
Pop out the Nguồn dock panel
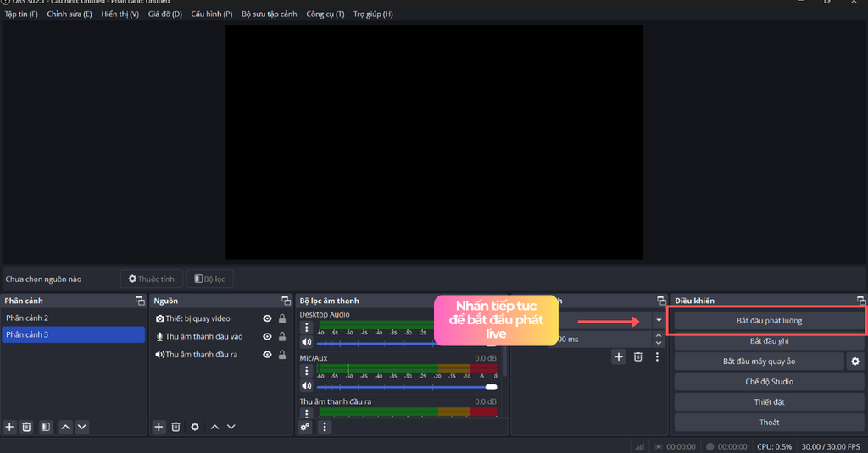tap(287, 301)
